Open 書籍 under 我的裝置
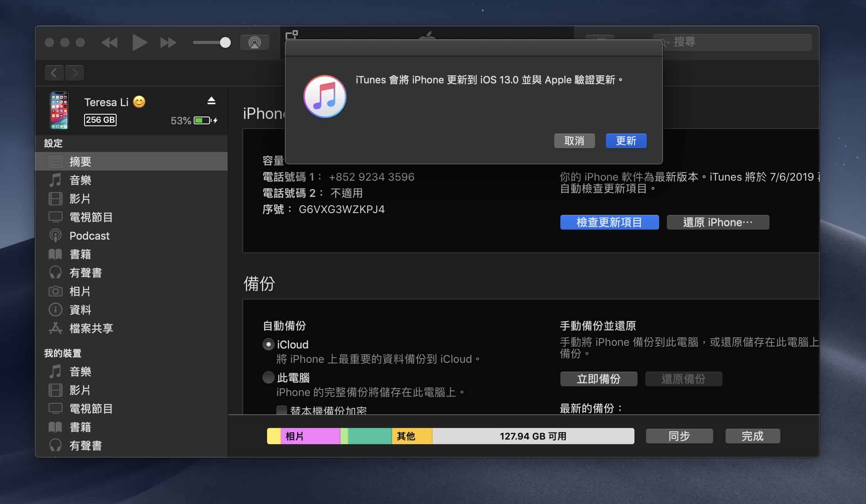This screenshot has width=866, height=504. click(131, 427)
